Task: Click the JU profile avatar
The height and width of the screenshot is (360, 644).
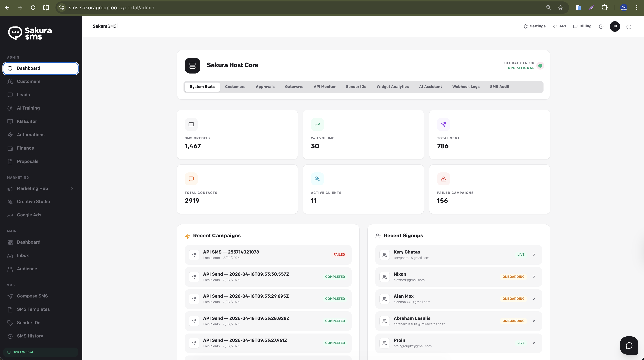Action: [615, 26]
